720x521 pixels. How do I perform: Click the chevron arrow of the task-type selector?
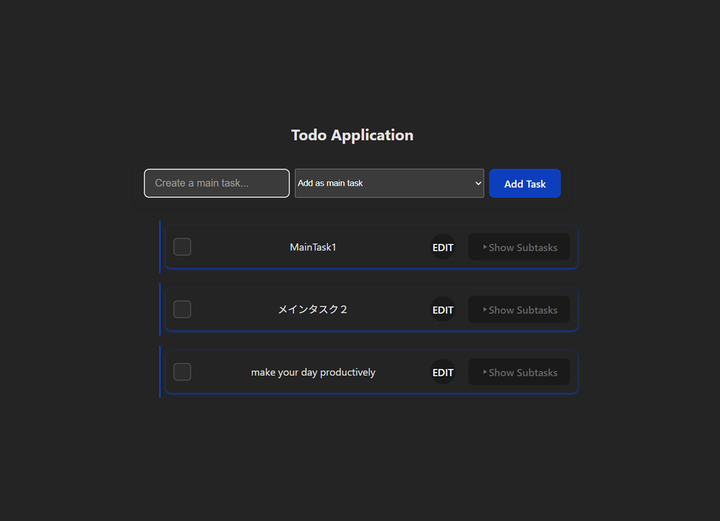pyautogui.click(x=477, y=183)
